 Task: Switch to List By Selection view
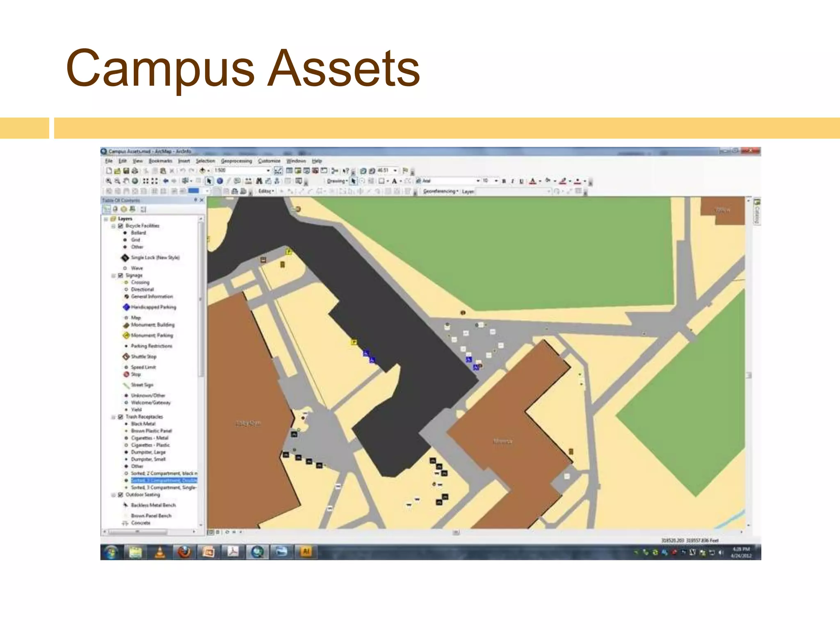point(132,209)
